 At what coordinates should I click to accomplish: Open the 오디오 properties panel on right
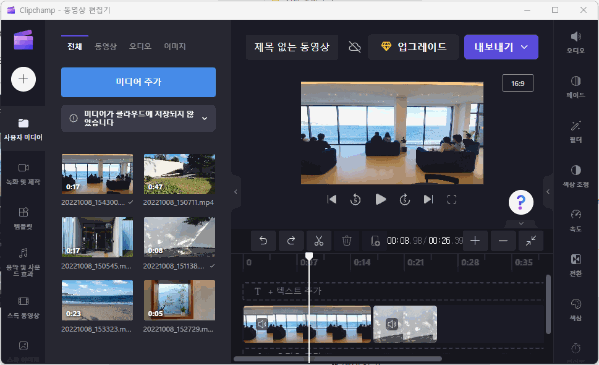tap(576, 42)
